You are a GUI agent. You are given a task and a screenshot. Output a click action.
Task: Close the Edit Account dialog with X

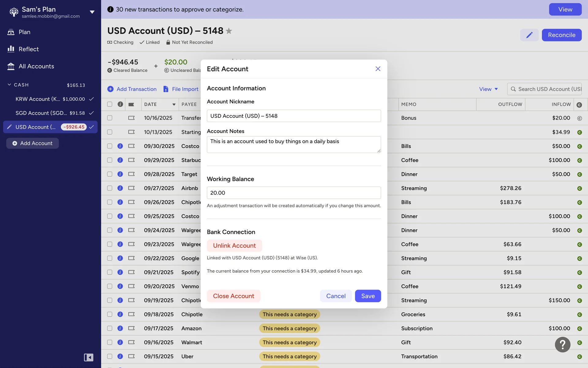pyautogui.click(x=378, y=69)
